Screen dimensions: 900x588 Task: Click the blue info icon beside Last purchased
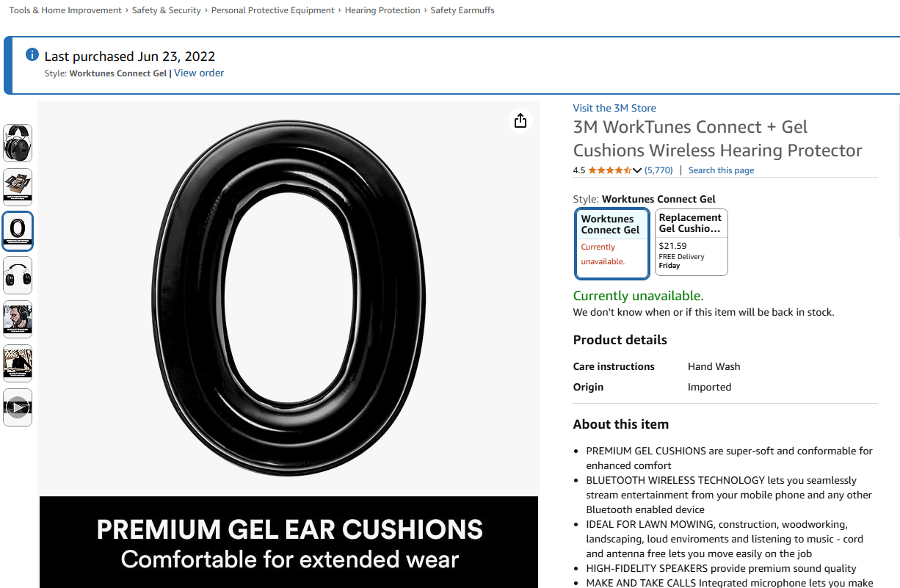[32, 55]
